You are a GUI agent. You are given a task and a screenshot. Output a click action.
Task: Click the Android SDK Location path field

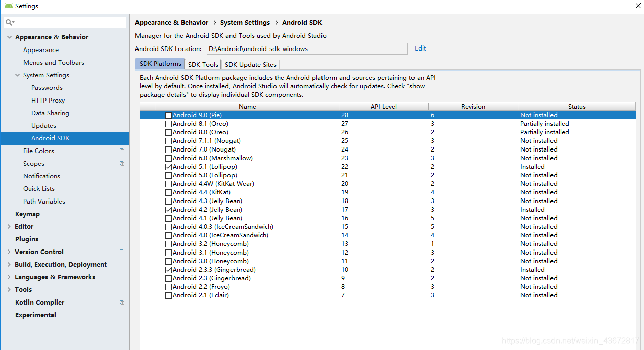(307, 48)
